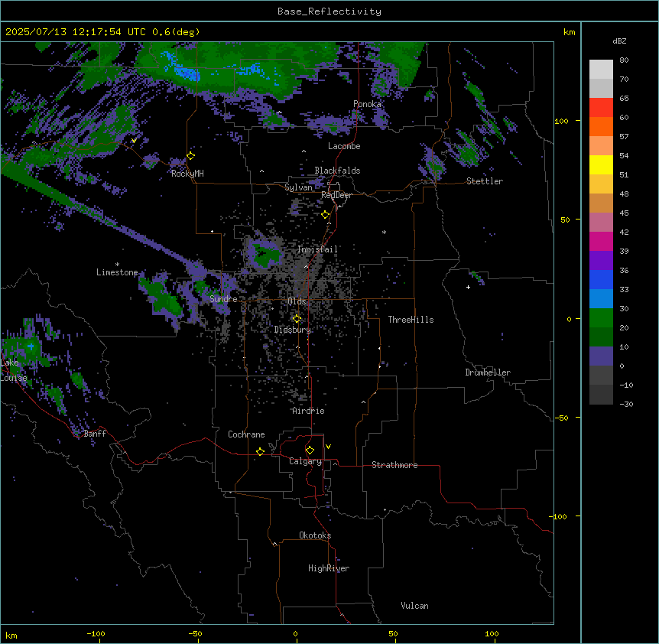This screenshot has width=659, height=644.
Task: Click the RockyMH town label
Action: [x=187, y=174]
